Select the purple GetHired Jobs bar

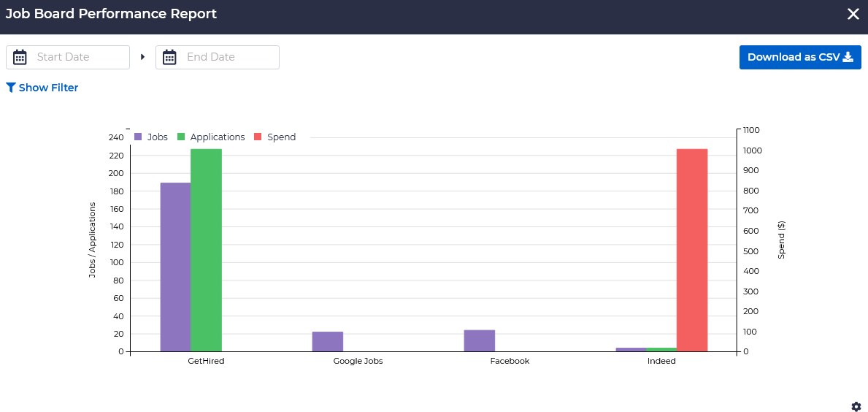click(175, 267)
